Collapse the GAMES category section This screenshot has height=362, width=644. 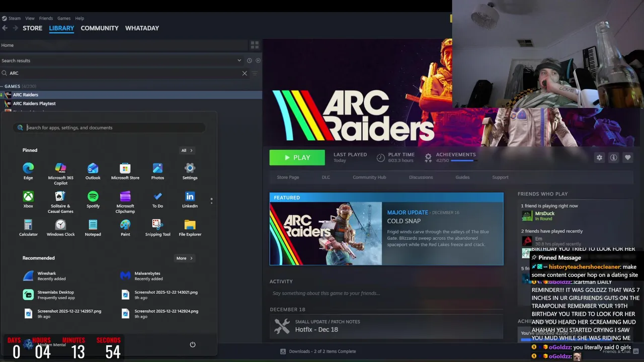coord(3,86)
